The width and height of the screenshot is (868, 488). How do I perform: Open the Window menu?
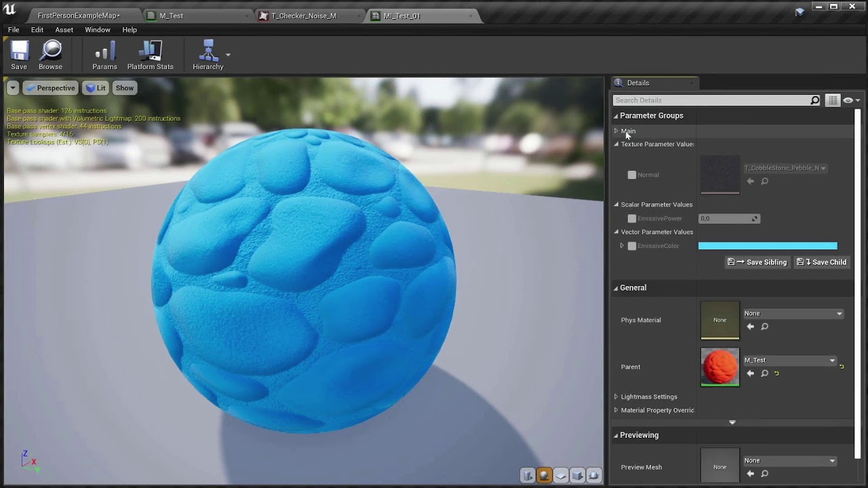(98, 30)
